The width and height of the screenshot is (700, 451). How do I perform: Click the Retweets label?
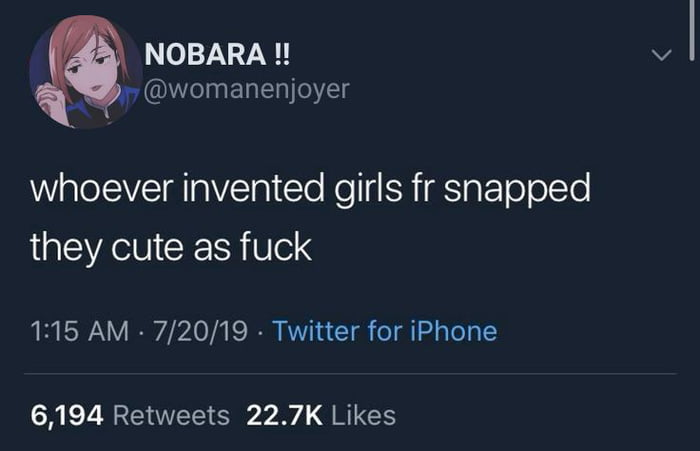pyautogui.click(x=171, y=415)
